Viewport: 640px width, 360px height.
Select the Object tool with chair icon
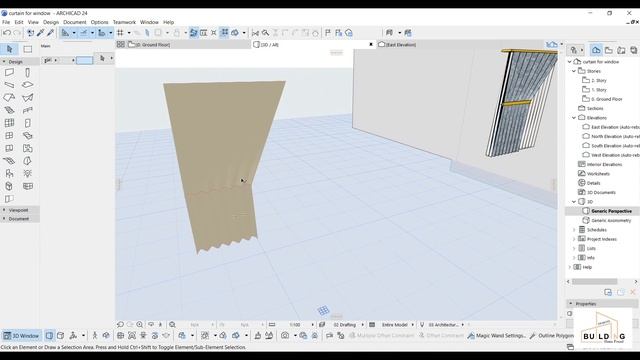(x=9, y=173)
